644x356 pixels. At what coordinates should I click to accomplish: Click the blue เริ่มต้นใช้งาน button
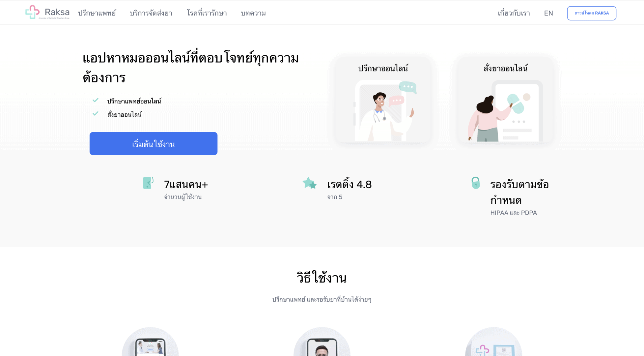[x=154, y=144]
